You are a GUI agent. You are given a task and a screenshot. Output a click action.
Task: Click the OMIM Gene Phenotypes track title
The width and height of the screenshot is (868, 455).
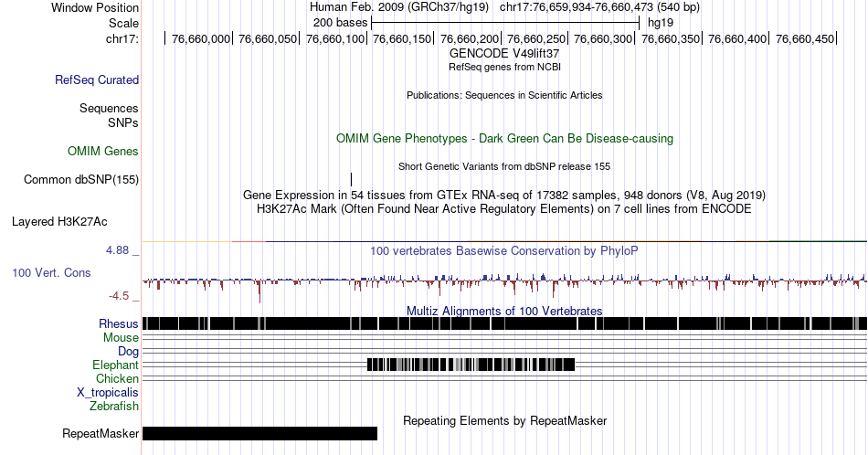(x=504, y=138)
